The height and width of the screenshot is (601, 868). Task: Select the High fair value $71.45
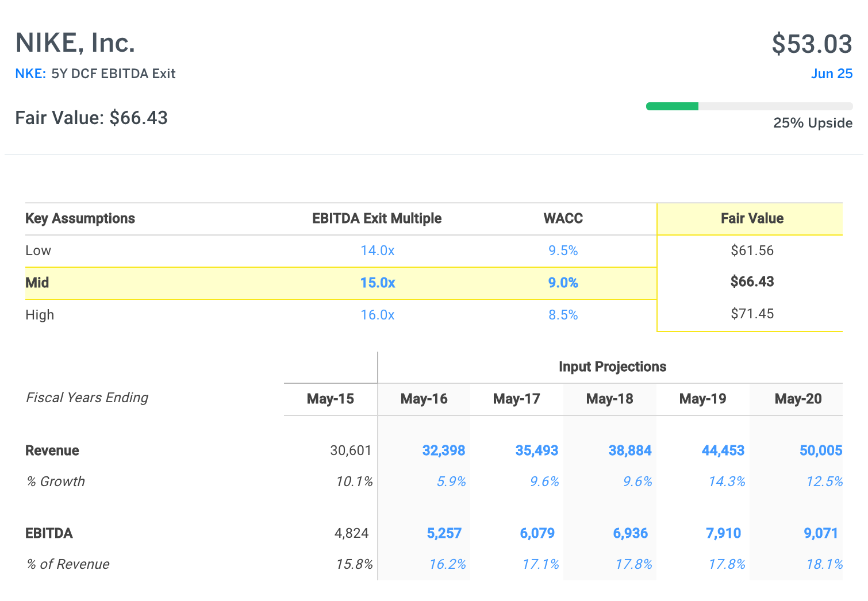coord(752,314)
